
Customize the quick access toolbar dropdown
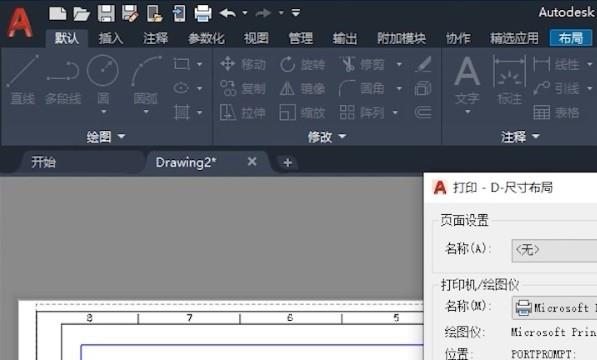[x=296, y=13]
